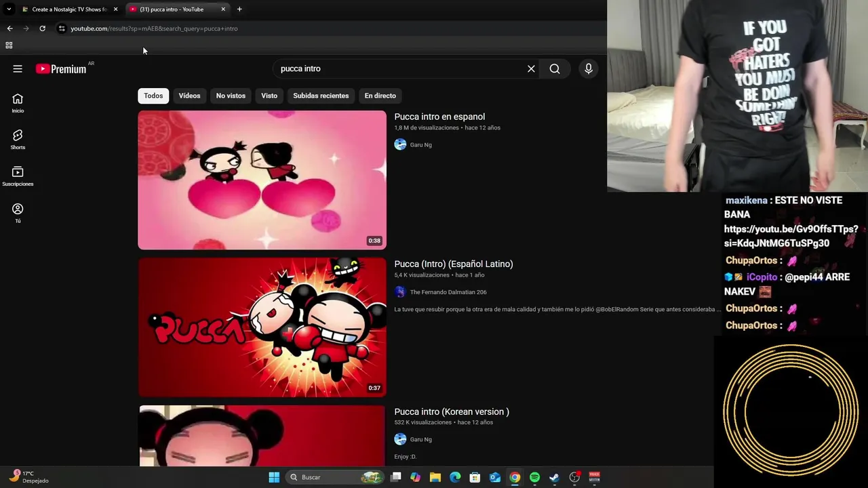
Task: Select the Visto filter chip
Action: [x=269, y=96]
